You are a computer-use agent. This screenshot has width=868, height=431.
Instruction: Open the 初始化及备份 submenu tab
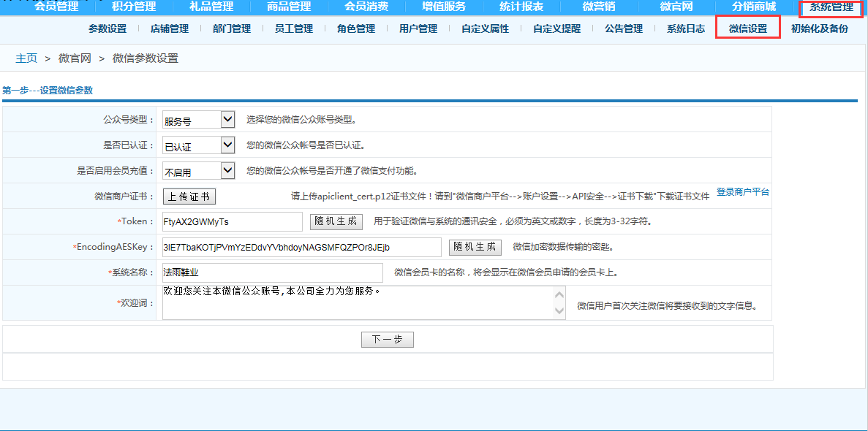pos(820,28)
